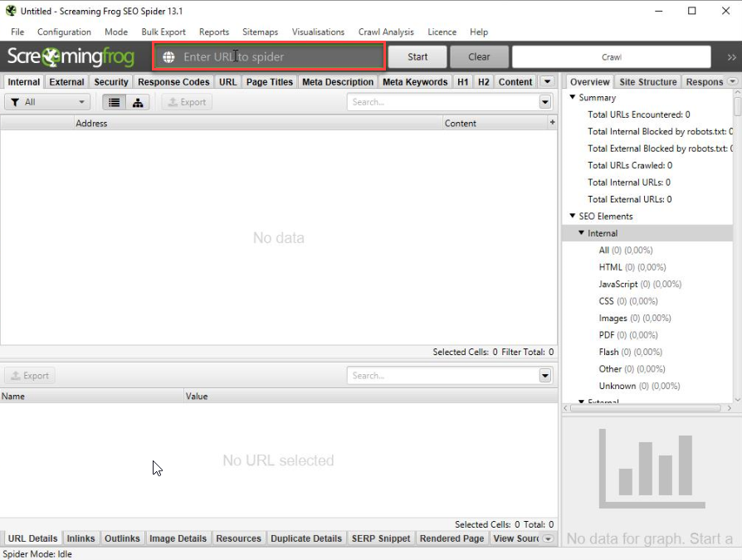
Task: Open the Bulk Export menu
Action: 164,32
